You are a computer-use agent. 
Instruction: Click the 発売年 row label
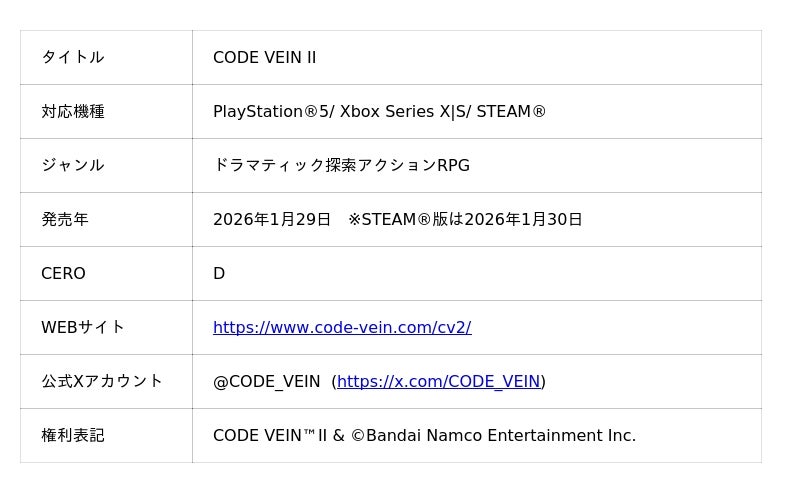65,220
